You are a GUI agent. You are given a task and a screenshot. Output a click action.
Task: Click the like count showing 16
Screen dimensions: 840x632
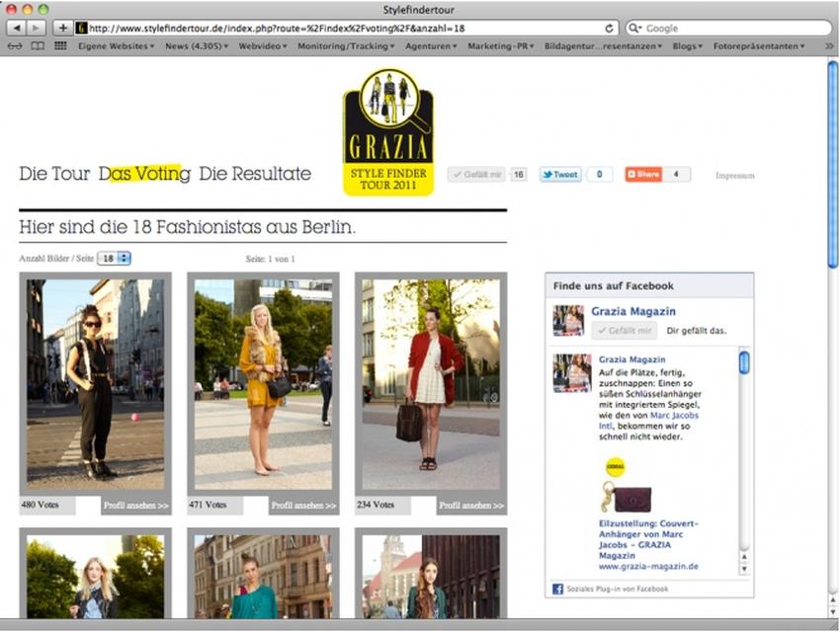[518, 175]
